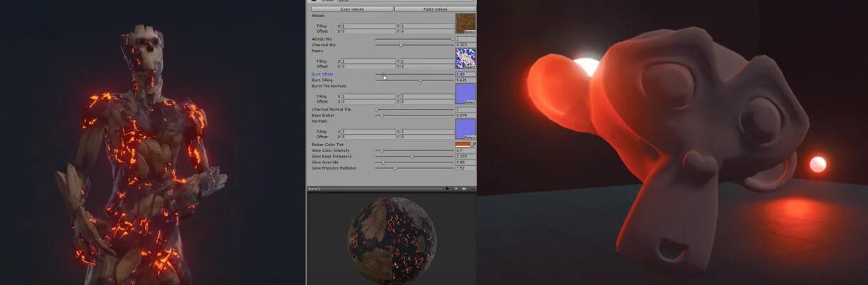This screenshot has height=285, width=868.
Task: Click the Albedo Tiling X field
Action: (368, 26)
